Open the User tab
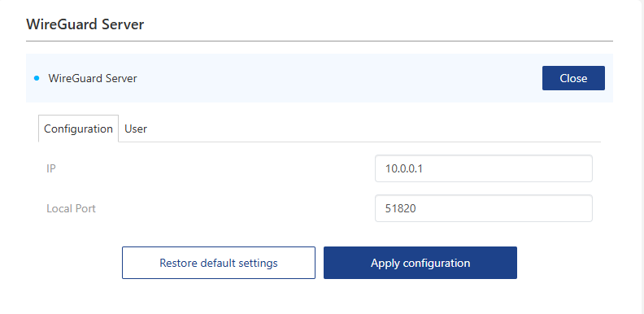The image size is (644, 314). (136, 129)
